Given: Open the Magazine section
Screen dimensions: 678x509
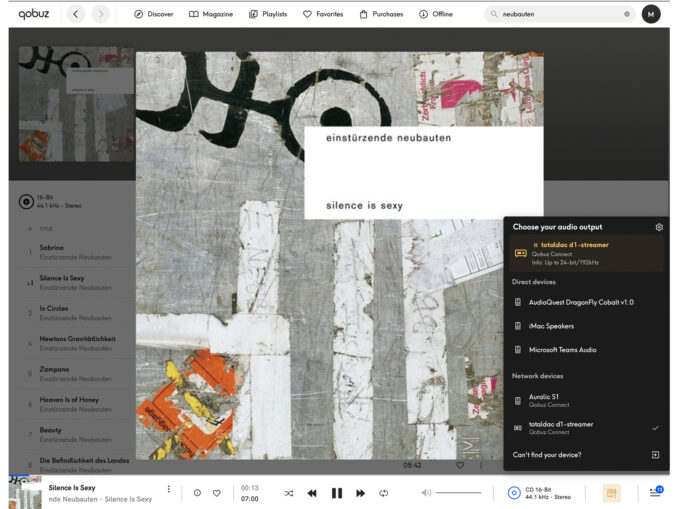Looking at the screenshot, I should (x=211, y=14).
